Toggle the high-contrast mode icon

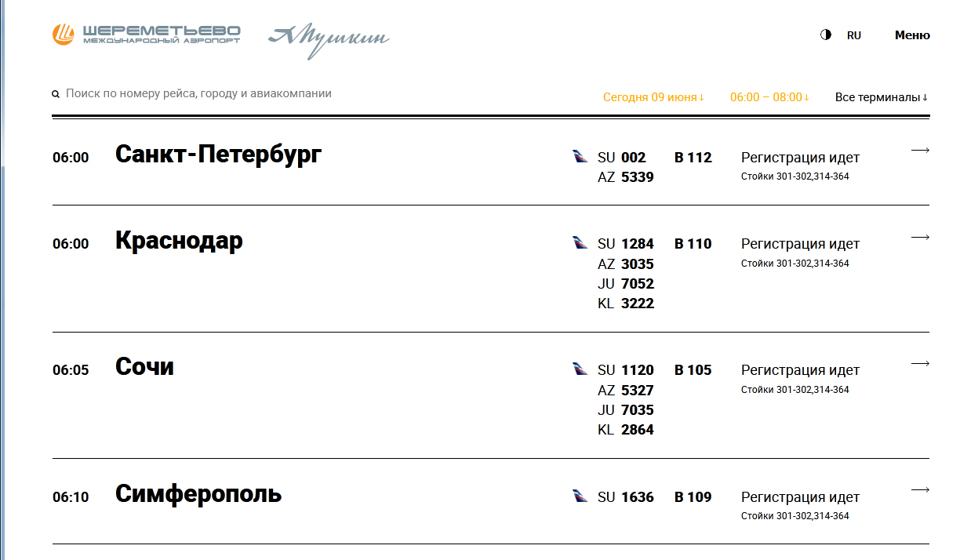tap(825, 35)
